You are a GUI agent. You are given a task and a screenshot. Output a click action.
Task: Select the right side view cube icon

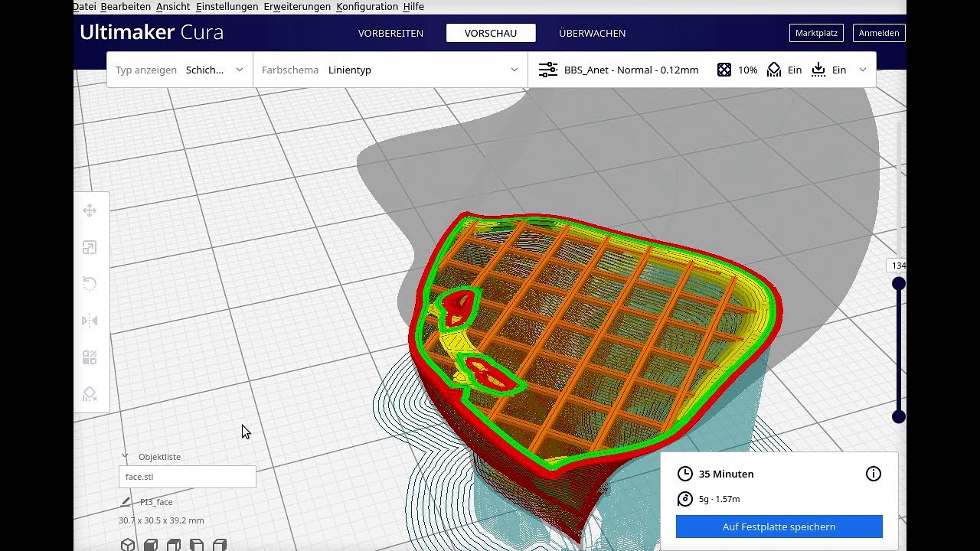coord(220,545)
